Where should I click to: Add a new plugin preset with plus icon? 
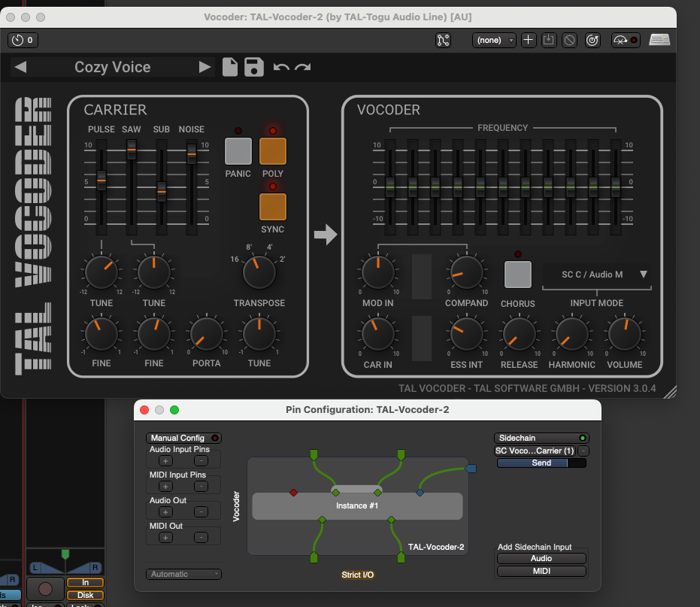click(x=528, y=40)
